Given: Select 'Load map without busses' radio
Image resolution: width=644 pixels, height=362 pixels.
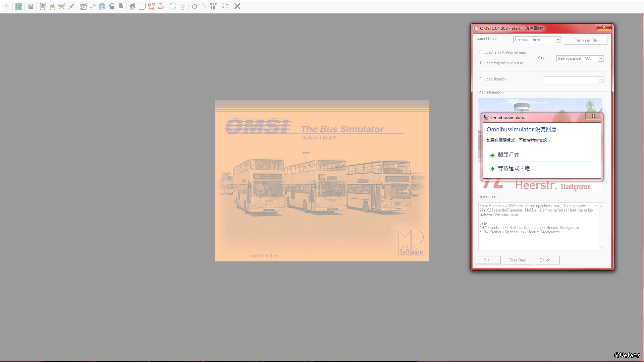Looking at the screenshot, I should [481, 63].
